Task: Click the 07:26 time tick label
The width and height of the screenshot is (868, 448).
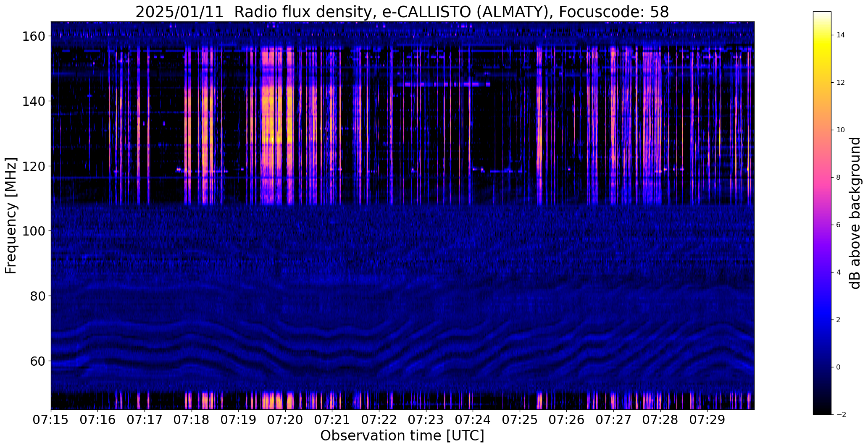Action: pos(567,419)
